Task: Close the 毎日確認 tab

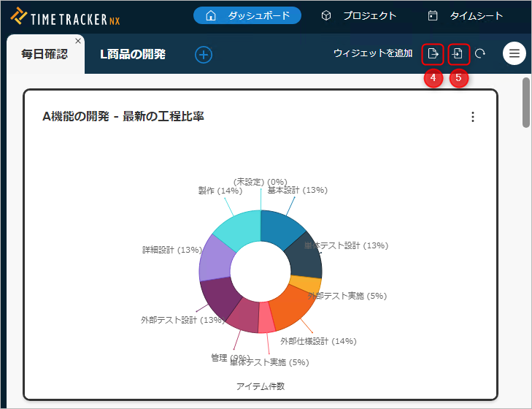Action: pyautogui.click(x=78, y=41)
